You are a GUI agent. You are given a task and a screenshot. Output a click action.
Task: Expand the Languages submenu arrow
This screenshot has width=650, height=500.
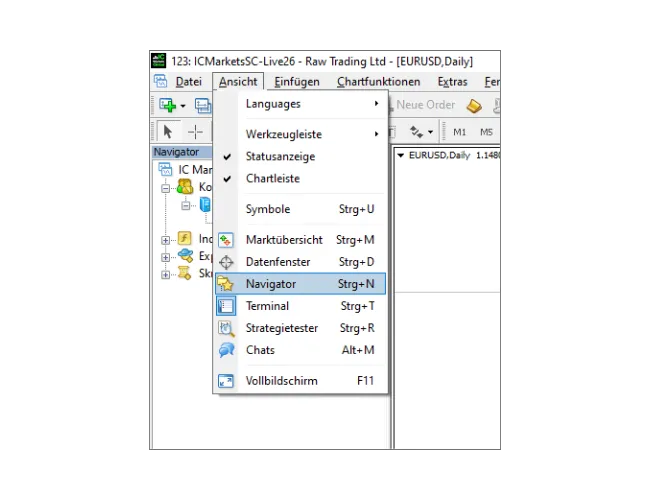coord(376,103)
